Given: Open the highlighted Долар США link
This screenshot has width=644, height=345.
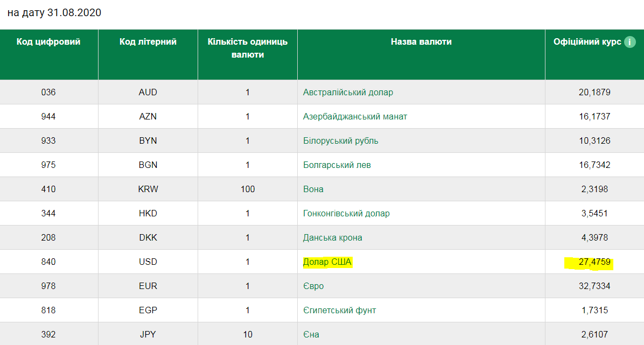Looking at the screenshot, I should (327, 262).
